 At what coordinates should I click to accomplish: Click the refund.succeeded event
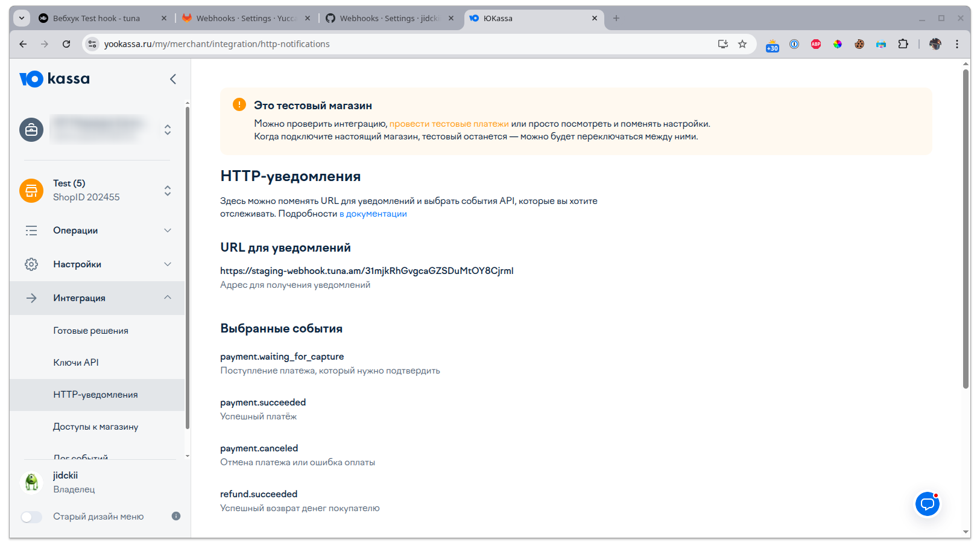click(259, 494)
